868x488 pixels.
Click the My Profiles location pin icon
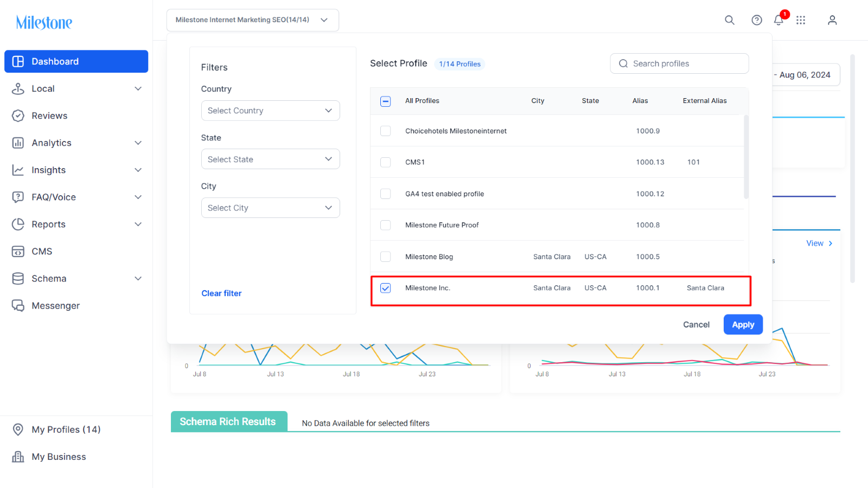click(x=18, y=429)
